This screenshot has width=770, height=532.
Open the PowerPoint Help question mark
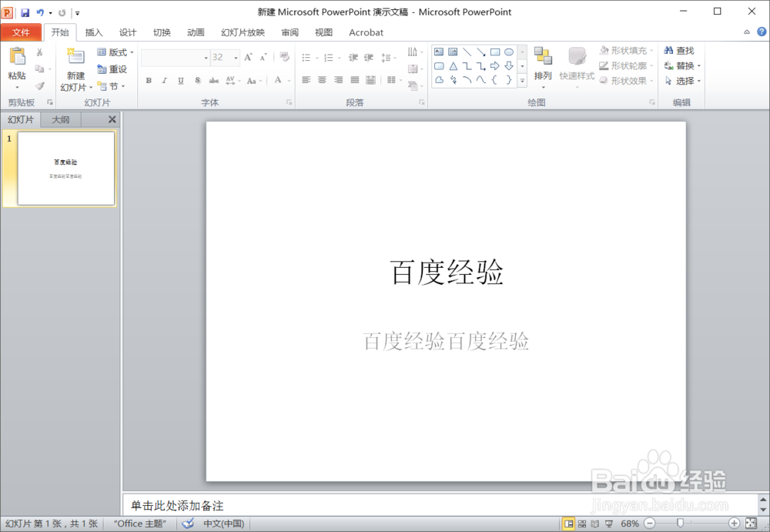click(762, 32)
